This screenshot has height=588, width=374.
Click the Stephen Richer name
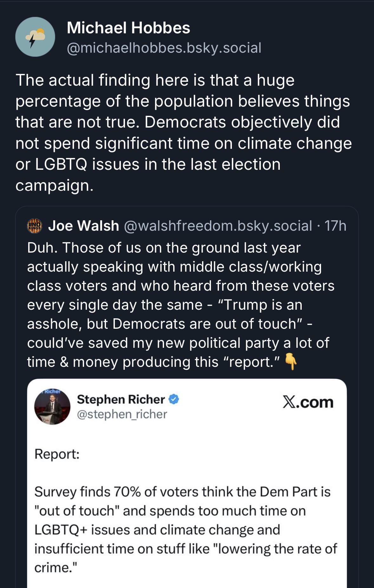[121, 399]
